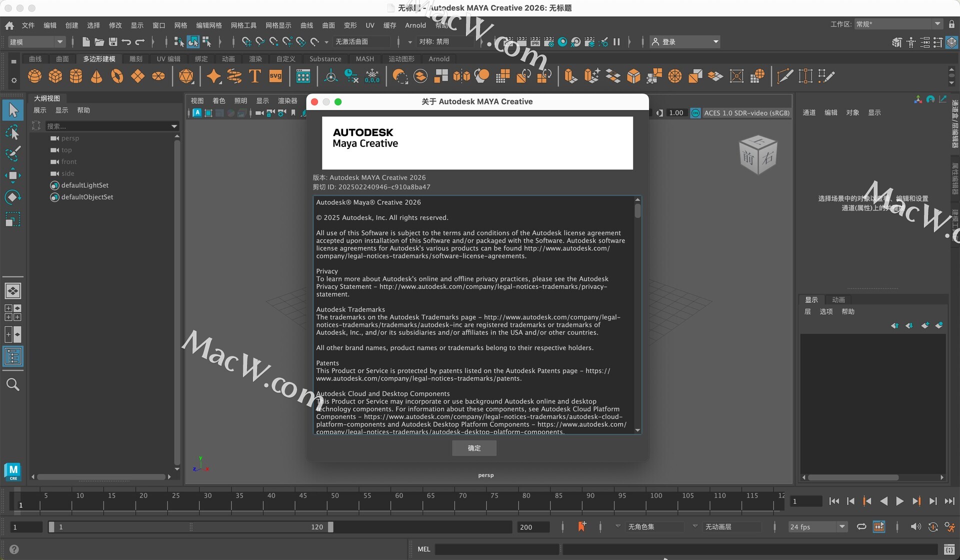This screenshot has height=560, width=960.
Task: Activate the Paint selection tool
Action: tap(13, 153)
